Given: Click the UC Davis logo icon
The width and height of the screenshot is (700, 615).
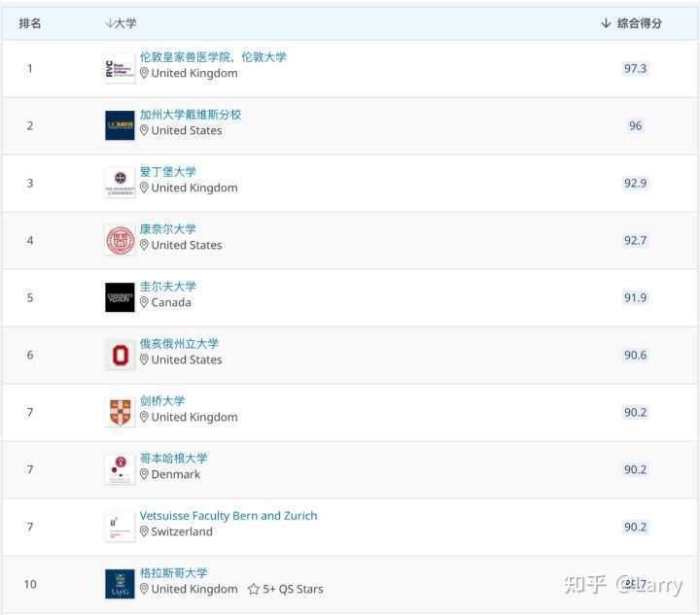Looking at the screenshot, I should [120, 125].
